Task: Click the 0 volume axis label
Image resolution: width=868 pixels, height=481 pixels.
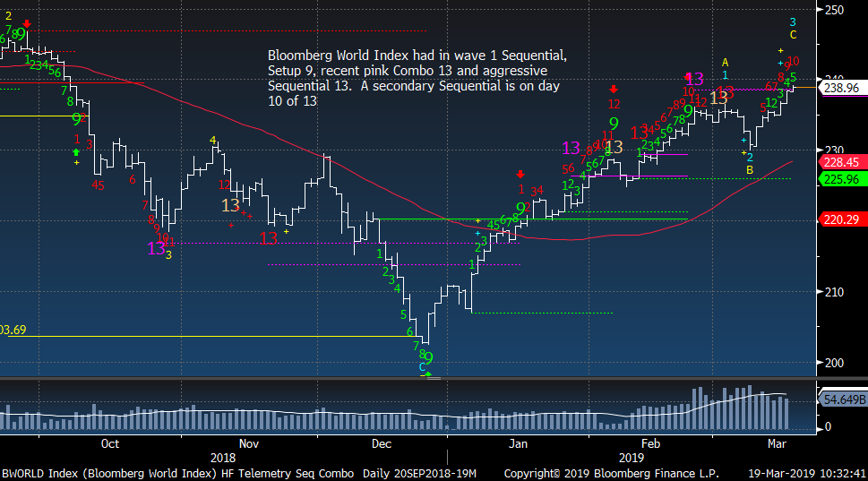Action: click(x=829, y=426)
